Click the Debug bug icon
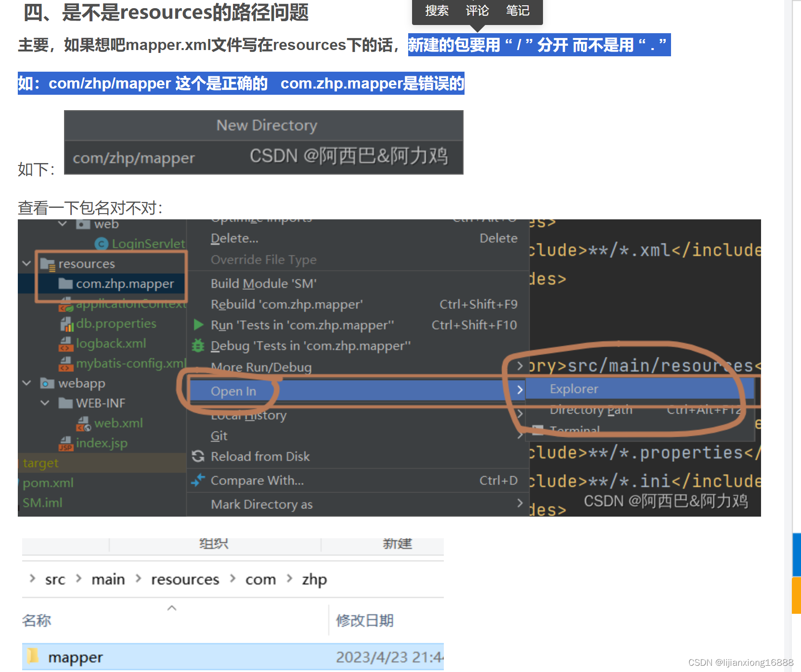801x672 pixels. pyautogui.click(x=198, y=345)
